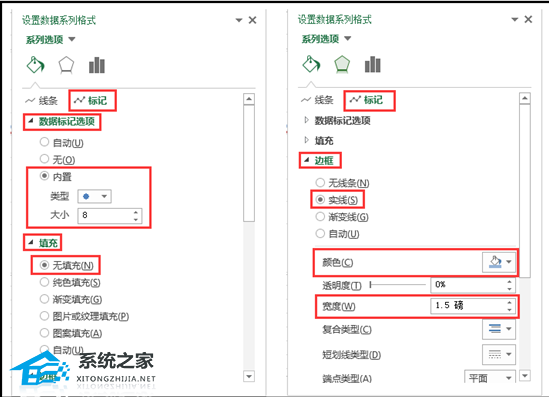Open Effects pentagon icon in left pane
Screen dimensions: 549x397
click(x=66, y=65)
